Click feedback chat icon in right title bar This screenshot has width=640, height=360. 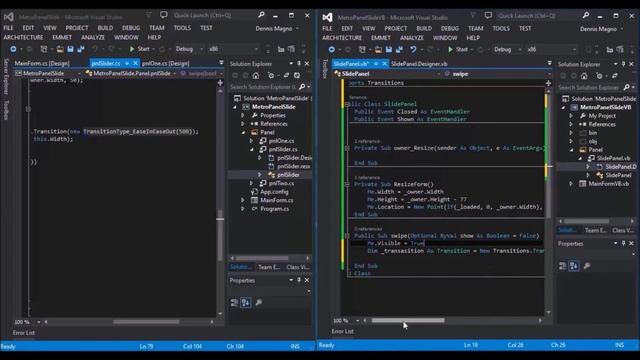click(x=488, y=16)
